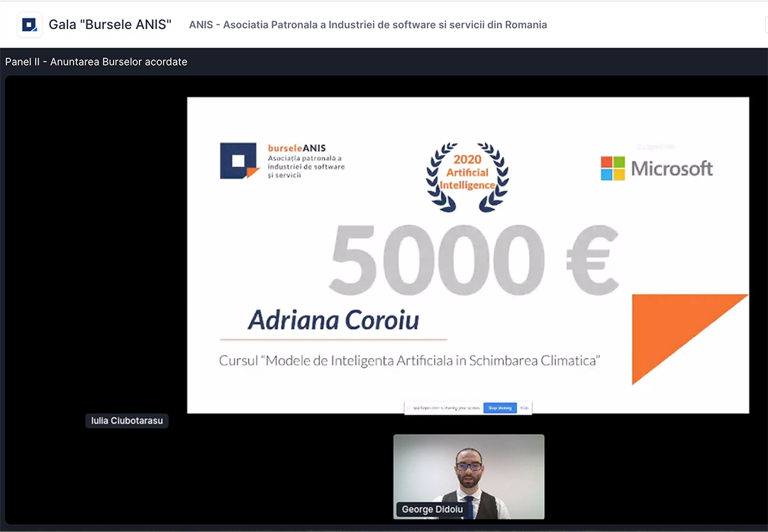Click the 5000 € amount on the slide

pyautogui.click(x=474, y=260)
